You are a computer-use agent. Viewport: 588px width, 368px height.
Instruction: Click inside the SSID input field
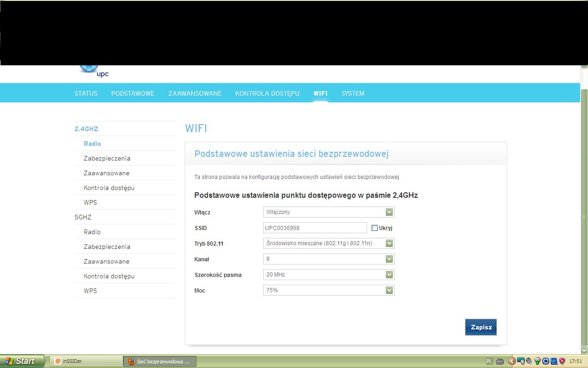coord(315,227)
